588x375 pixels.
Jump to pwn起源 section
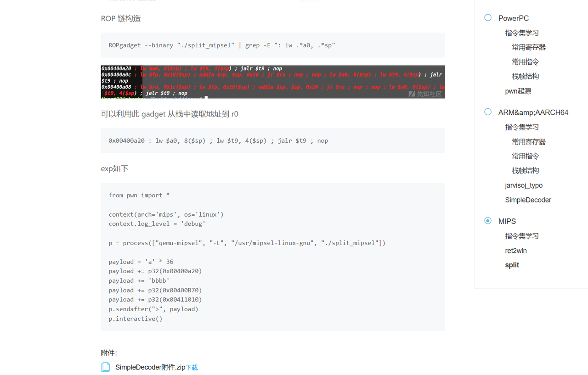coord(518,91)
